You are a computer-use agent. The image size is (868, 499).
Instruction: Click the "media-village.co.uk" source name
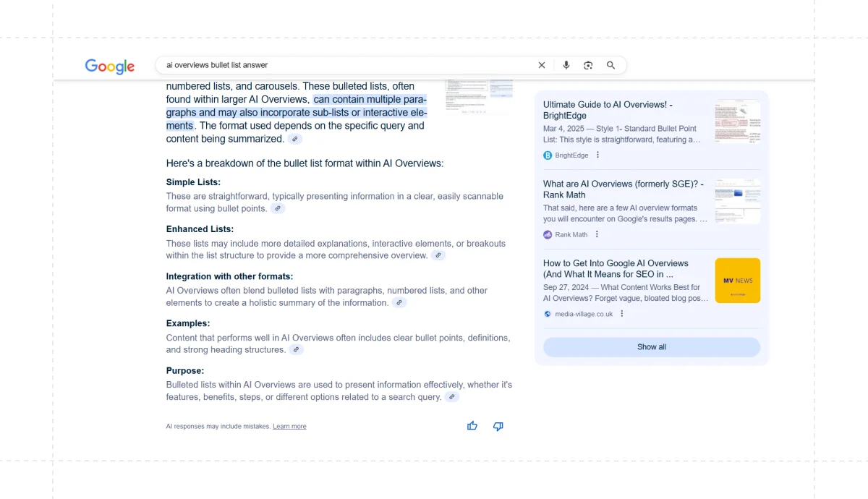[584, 315]
